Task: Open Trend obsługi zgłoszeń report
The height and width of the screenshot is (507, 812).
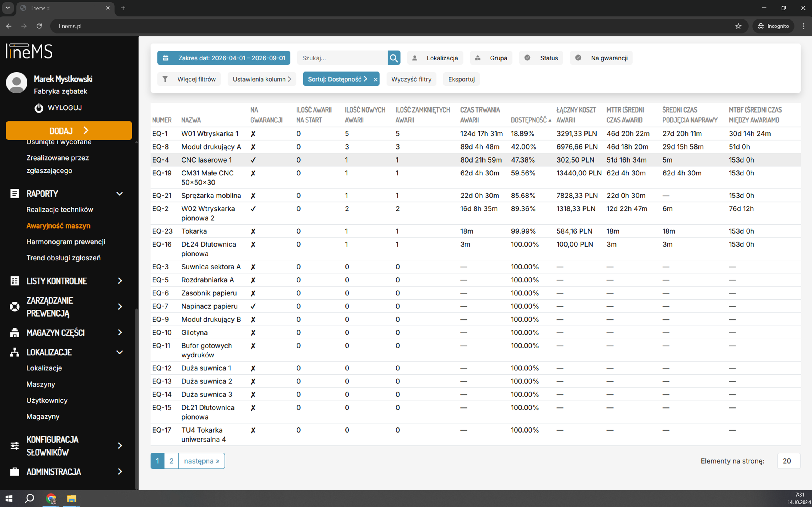Action: [63, 258]
